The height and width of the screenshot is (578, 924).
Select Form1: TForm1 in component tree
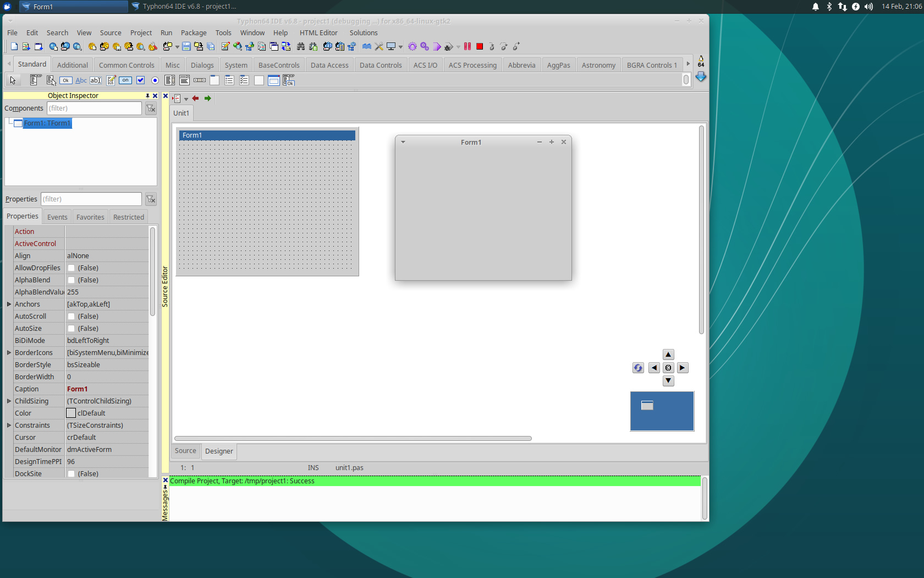(x=47, y=123)
